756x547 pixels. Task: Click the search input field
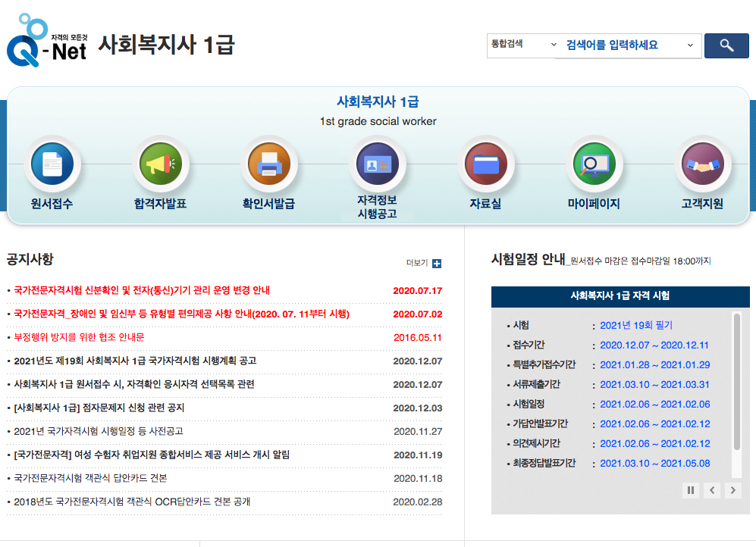click(622, 45)
